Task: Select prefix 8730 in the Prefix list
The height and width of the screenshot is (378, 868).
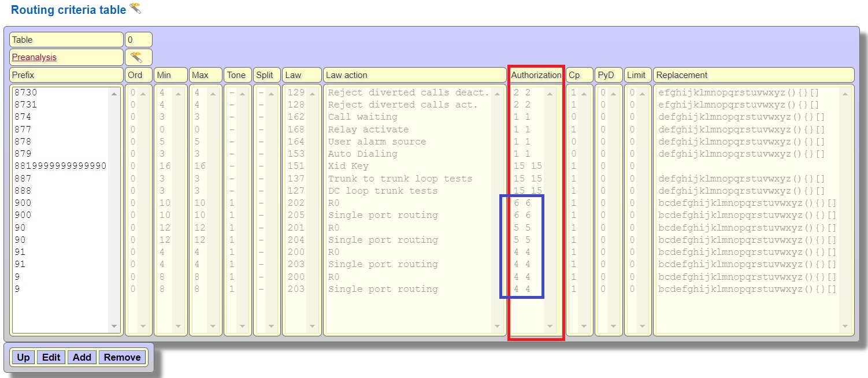Action: (26, 92)
